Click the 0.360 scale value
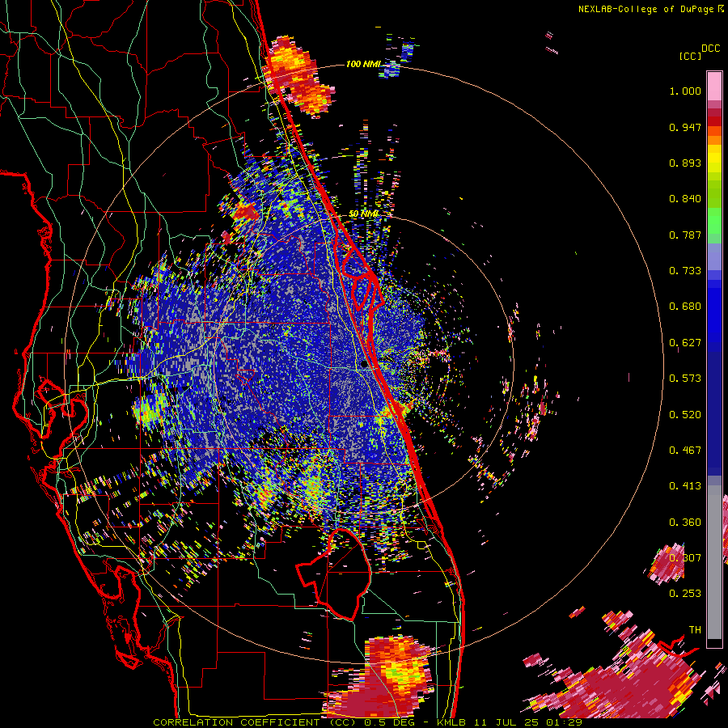728x728 pixels. (685, 523)
